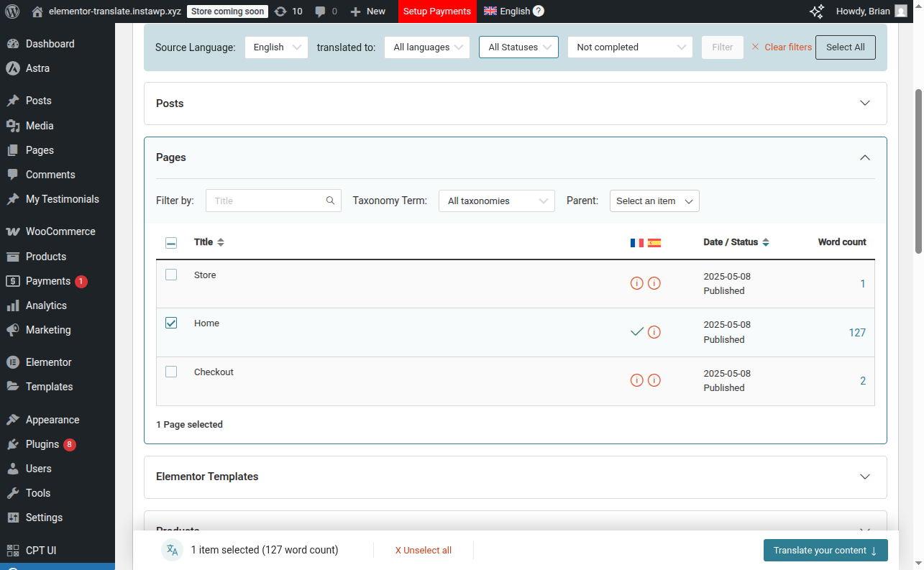Click Translate your content button

pos(825,551)
